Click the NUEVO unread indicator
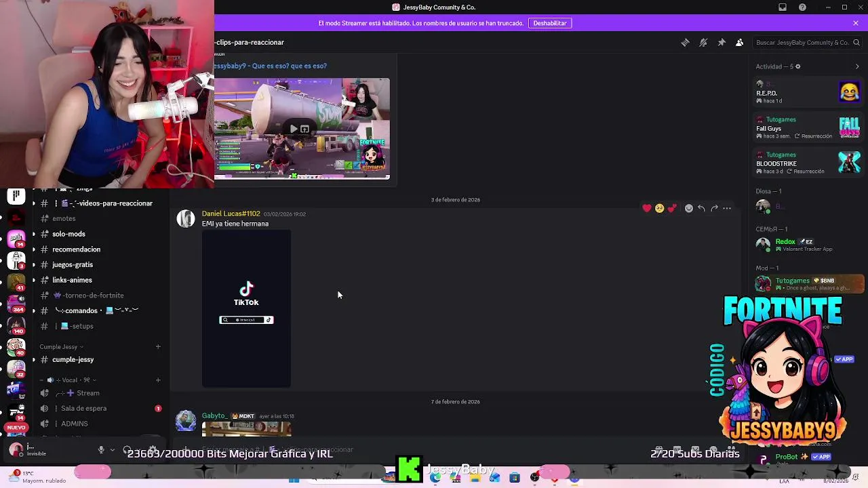 click(16, 428)
